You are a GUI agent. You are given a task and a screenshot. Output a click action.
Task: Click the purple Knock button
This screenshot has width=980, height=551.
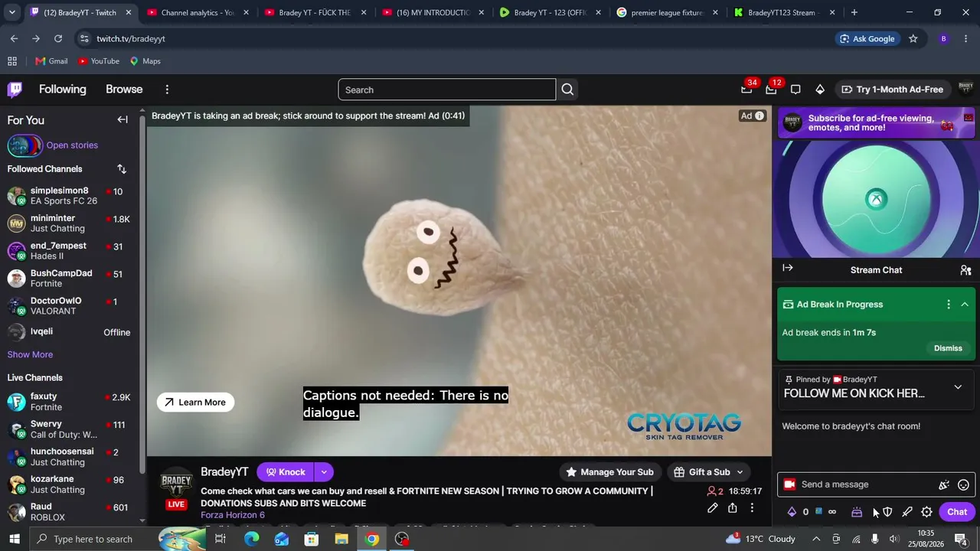pyautogui.click(x=286, y=472)
